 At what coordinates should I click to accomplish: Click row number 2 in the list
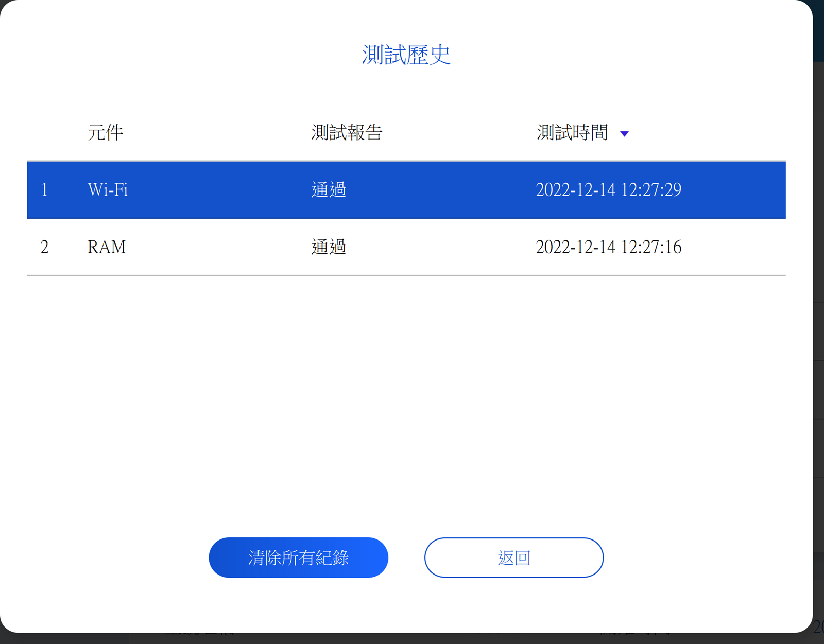45,247
